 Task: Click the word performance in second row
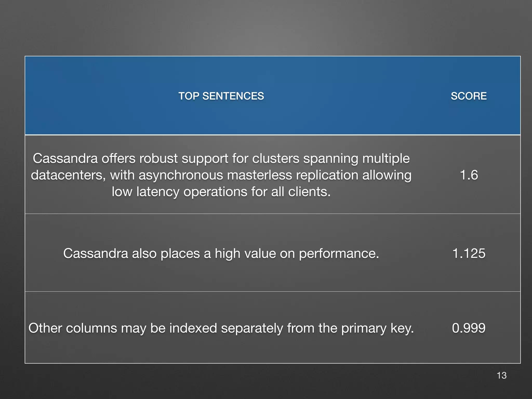(339, 254)
